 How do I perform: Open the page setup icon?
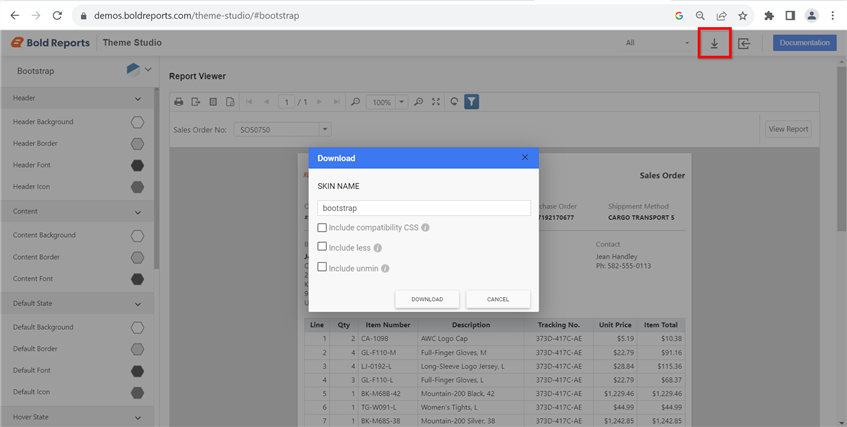230,102
